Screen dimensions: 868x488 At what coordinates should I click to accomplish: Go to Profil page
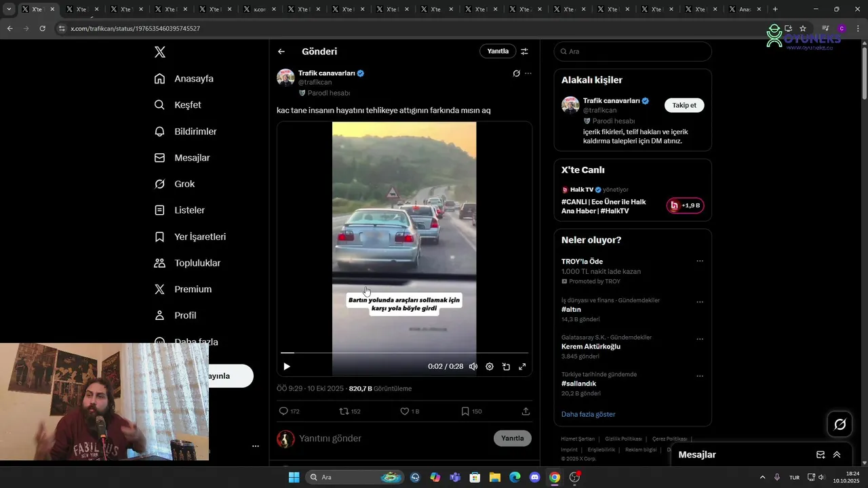(175, 316)
